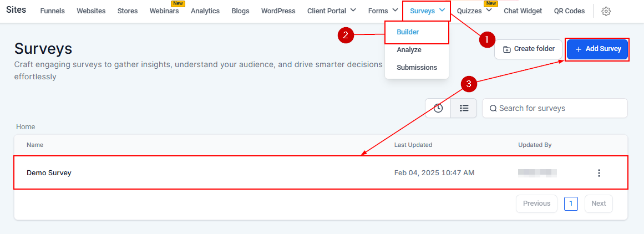This screenshot has width=644, height=234.
Task: Expand the Forms dropdown
Action: [383, 11]
